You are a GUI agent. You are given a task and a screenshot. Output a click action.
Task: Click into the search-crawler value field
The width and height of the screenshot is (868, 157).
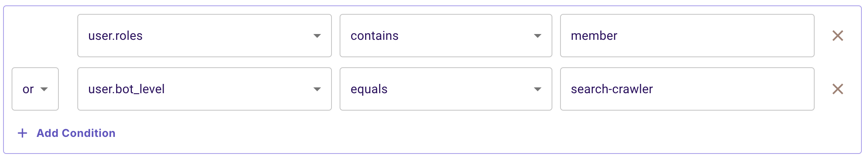tap(687, 89)
